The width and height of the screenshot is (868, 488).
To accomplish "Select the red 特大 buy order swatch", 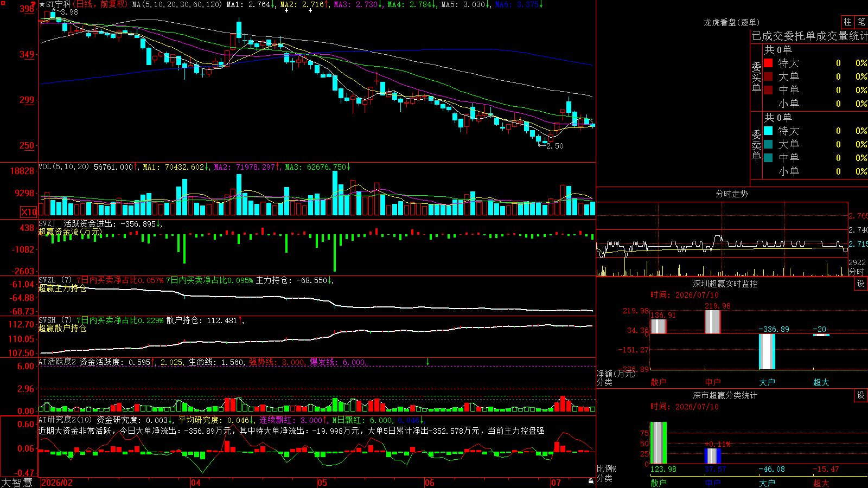I will 768,63.
